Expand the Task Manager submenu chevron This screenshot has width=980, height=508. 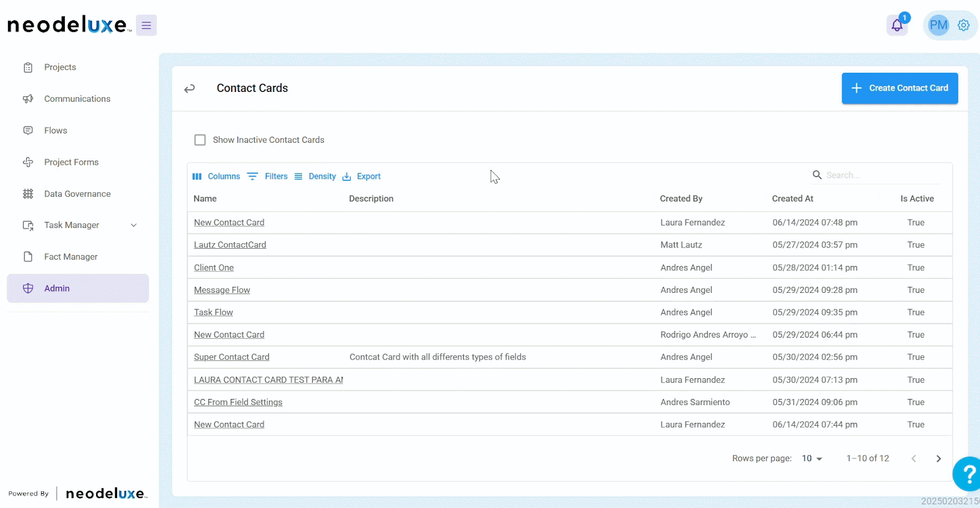(134, 226)
